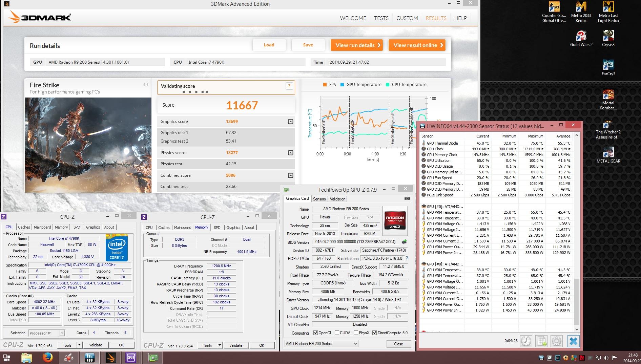Click the HWiNFO64 logging sheet icon
Viewport: 641px width, 364px height.
click(x=541, y=341)
